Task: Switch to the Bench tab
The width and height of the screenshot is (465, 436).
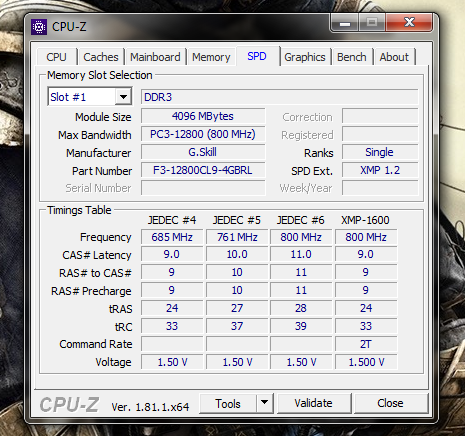Action: (352, 57)
